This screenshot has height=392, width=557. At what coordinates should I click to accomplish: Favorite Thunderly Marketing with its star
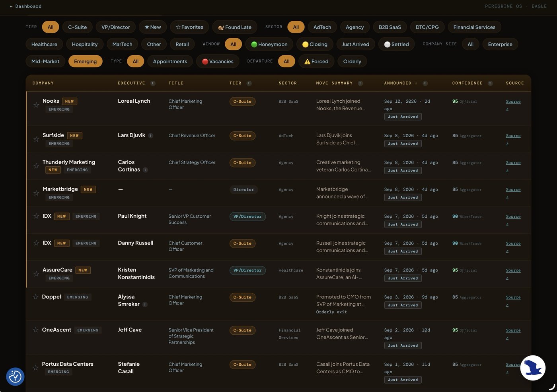[36, 166]
